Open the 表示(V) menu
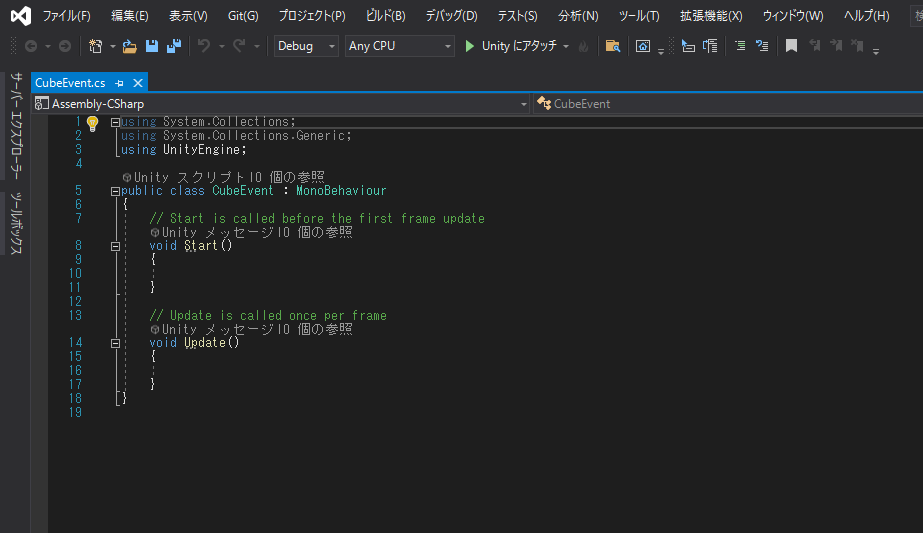This screenshot has width=923, height=533. [x=188, y=16]
